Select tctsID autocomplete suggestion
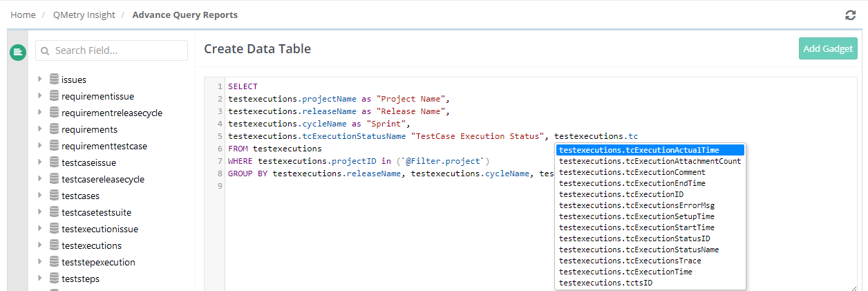This screenshot has width=868, height=291. point(650,283)
